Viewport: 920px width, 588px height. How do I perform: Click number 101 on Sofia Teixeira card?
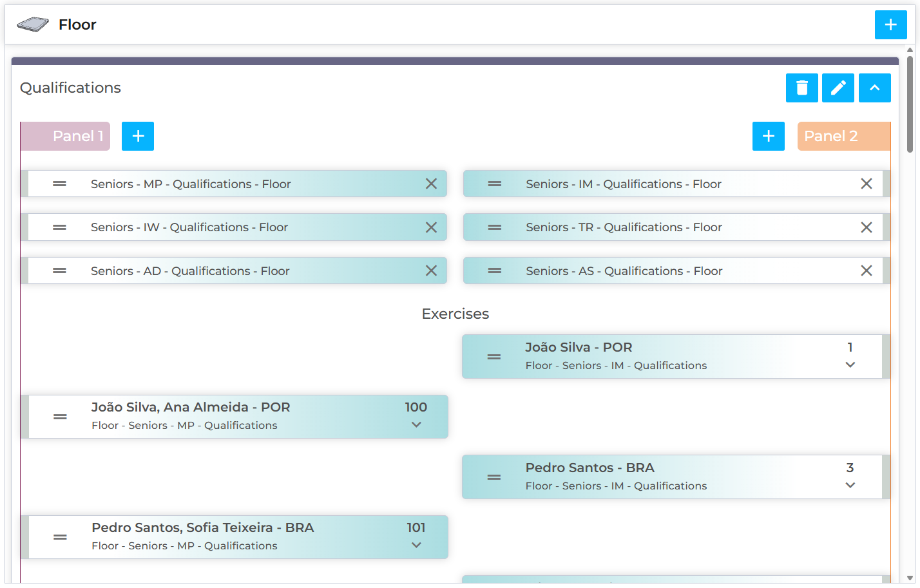click(x=416, y=527)
